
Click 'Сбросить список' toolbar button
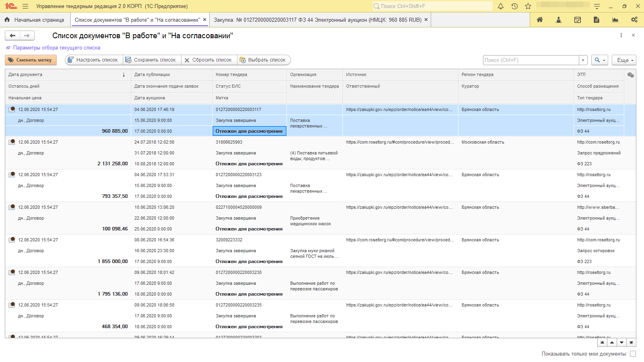coord(208,60)
